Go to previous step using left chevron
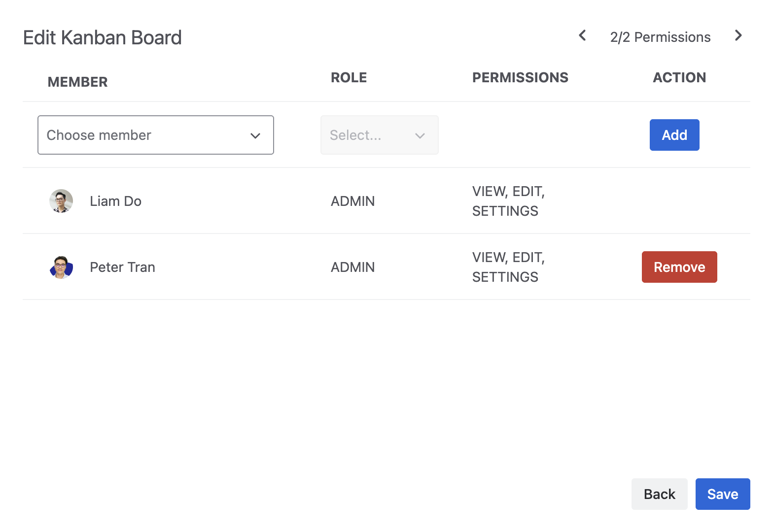The width and height of the screenshot is (773, 532). (x=582, y=35)
